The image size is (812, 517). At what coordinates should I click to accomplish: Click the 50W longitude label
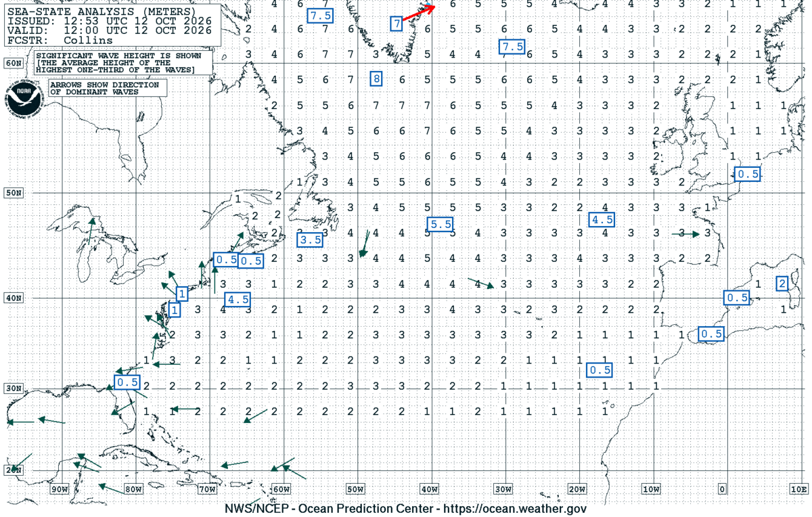coord(355,489)
